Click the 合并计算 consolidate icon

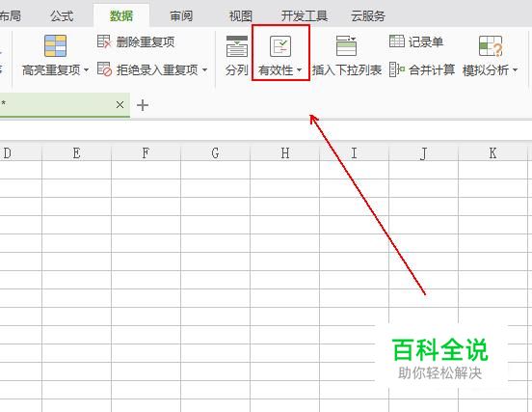[397, 69]
